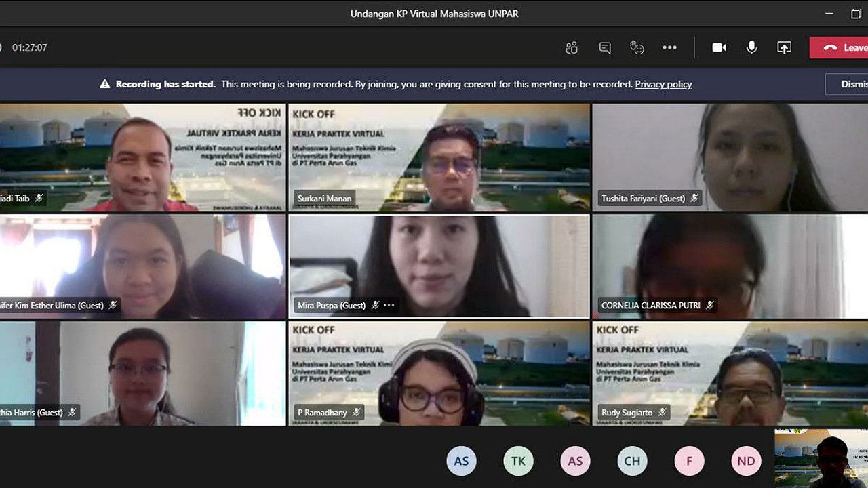The image size is (868, 488).
Task: Turn off your camera
Action: pos(719,47)
